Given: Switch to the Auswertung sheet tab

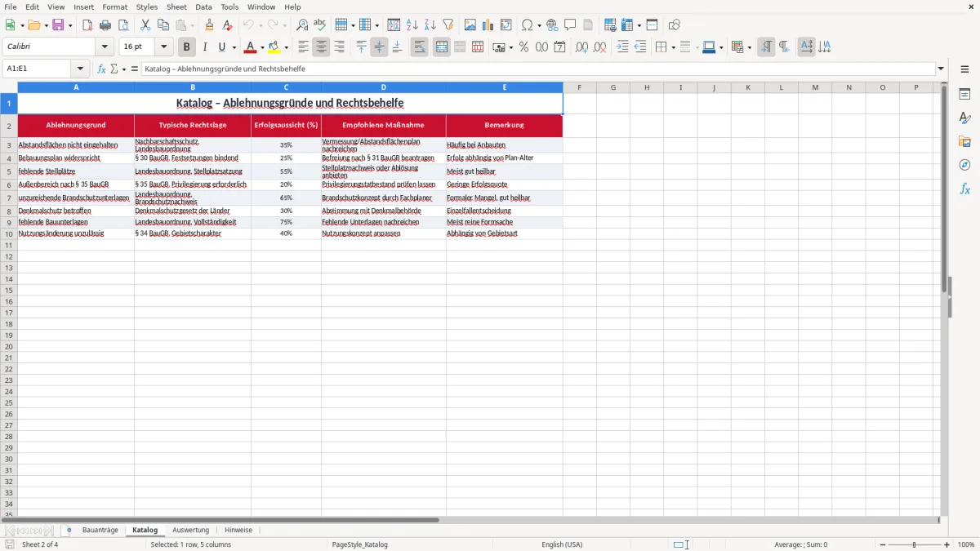Looking at the screenshot, I should 190,531.
